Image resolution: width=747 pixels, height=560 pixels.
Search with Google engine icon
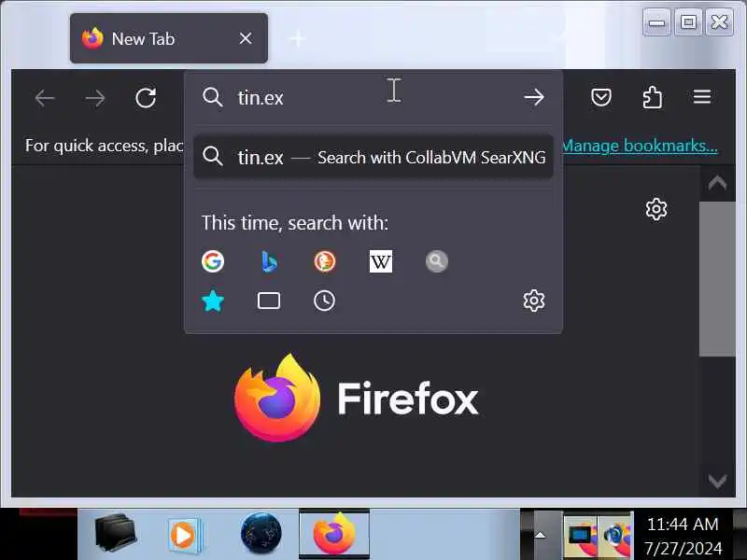coord(213,261)
